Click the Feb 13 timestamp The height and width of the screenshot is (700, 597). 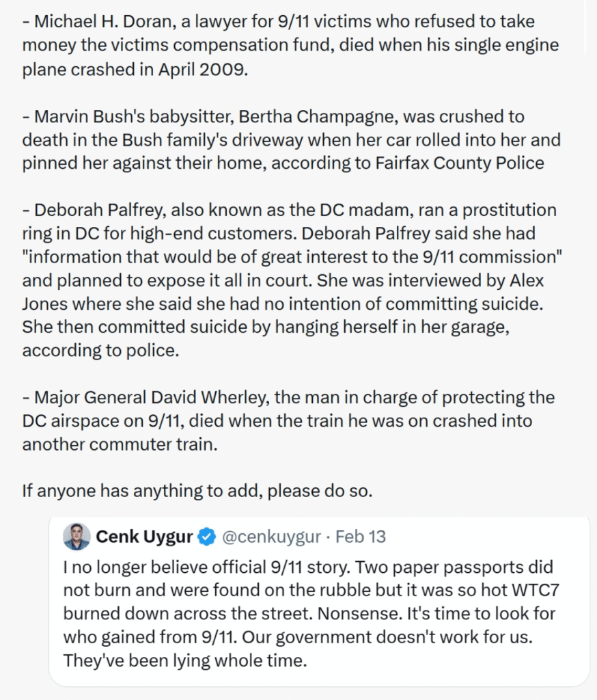(360, 537)
